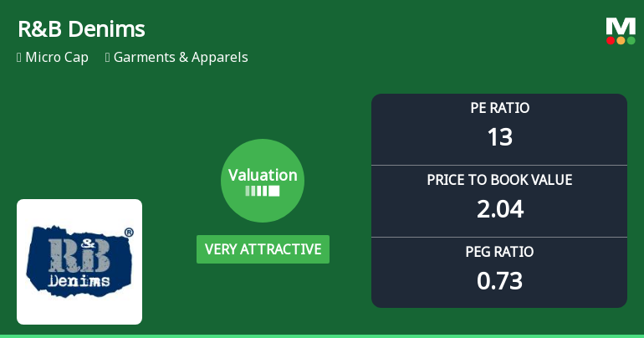Click the Valuation text in the circle
The width and height of the screenshot is (644, 338).
pyautogui.click(x=263, y=175)
